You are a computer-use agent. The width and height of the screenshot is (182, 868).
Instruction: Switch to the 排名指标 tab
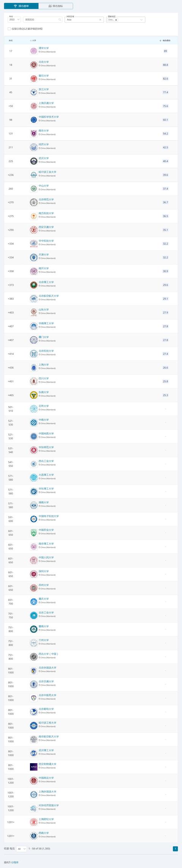(x=56, y=6)
